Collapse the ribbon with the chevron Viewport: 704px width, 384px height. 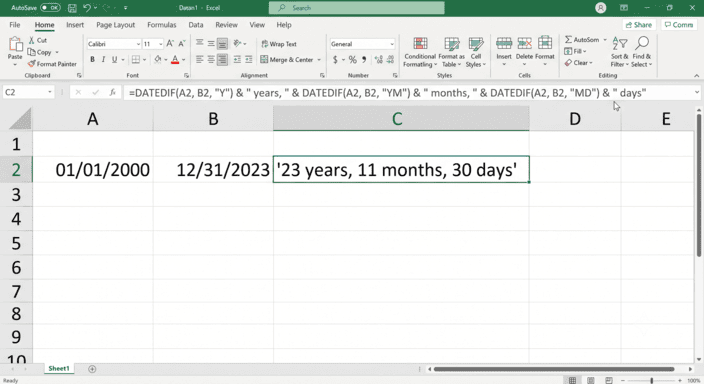click(x=696, y=75)
